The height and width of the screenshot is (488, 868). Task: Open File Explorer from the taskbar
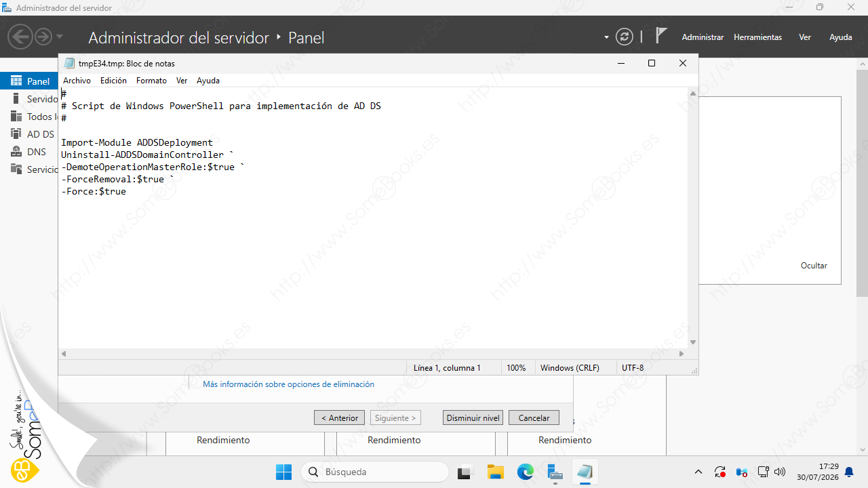pos(496,472)
